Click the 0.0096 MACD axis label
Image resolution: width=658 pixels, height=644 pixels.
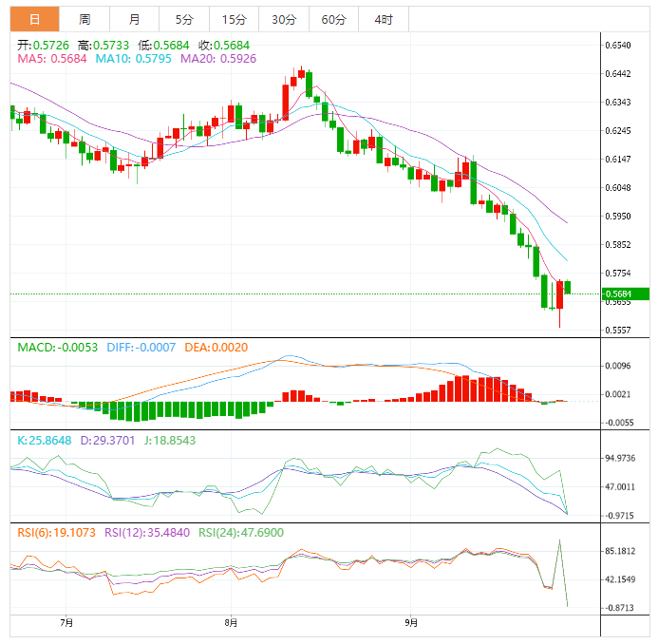click(x=618, y=366)
